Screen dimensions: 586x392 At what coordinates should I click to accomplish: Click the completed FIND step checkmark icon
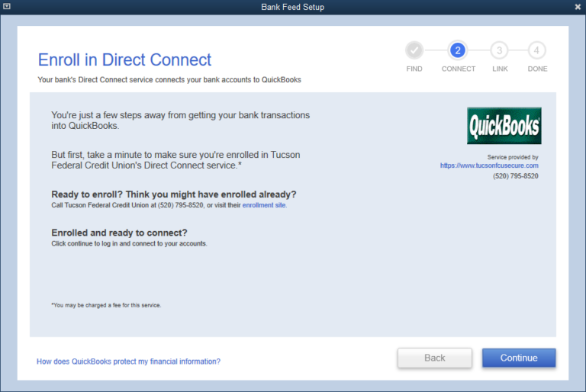point(414,50)
